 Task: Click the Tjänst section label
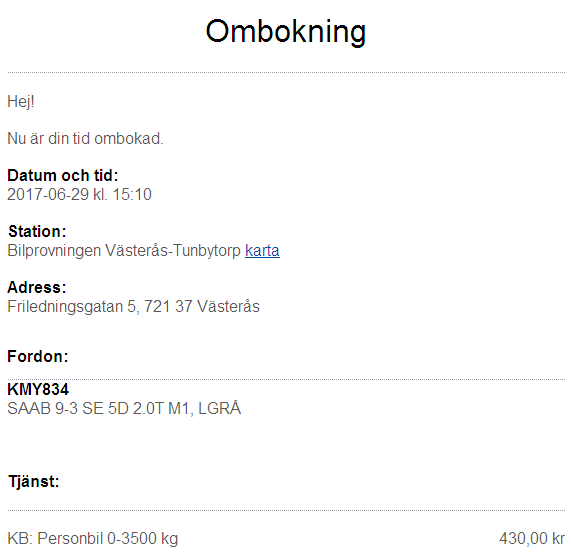click(34, 482)
